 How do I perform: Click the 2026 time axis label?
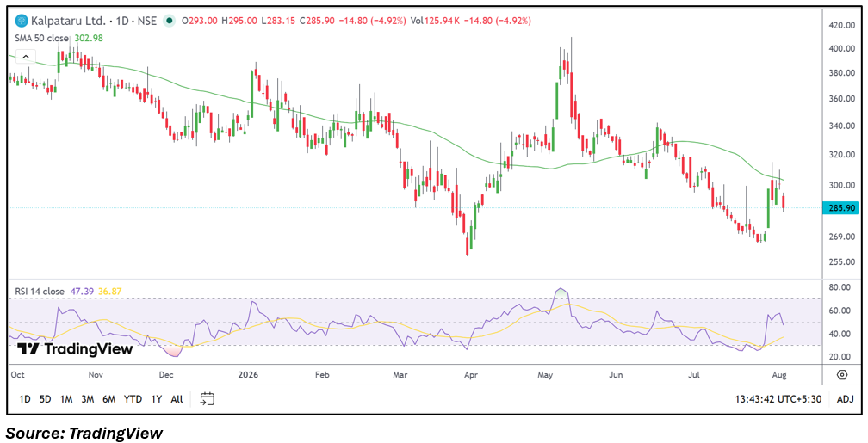pos(248,374)
